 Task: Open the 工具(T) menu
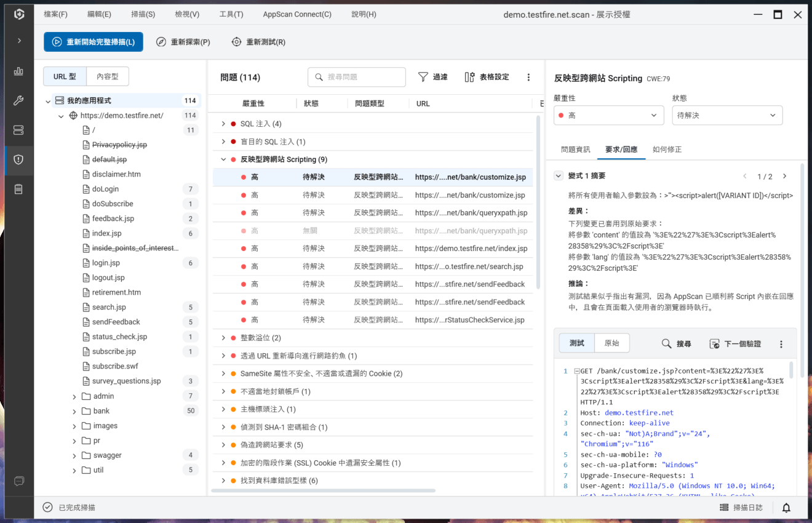[231, 14]
